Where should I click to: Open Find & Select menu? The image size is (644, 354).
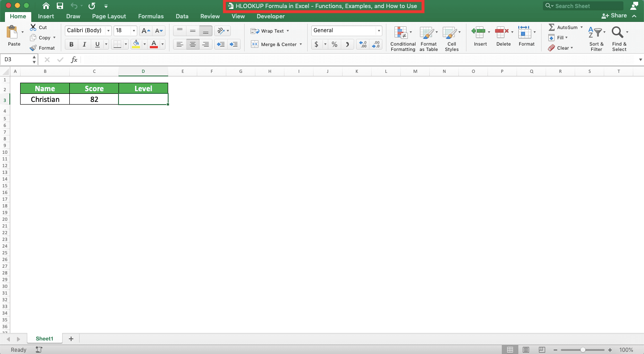pos(619,38)
